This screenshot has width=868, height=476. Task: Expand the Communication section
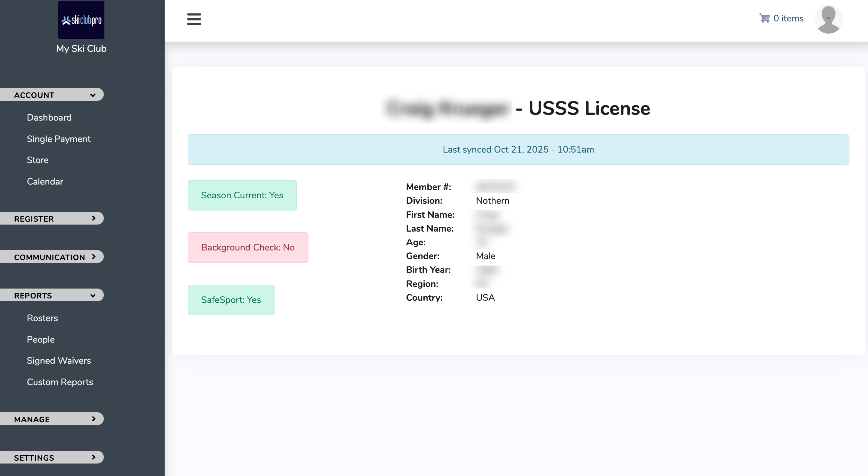52,257
